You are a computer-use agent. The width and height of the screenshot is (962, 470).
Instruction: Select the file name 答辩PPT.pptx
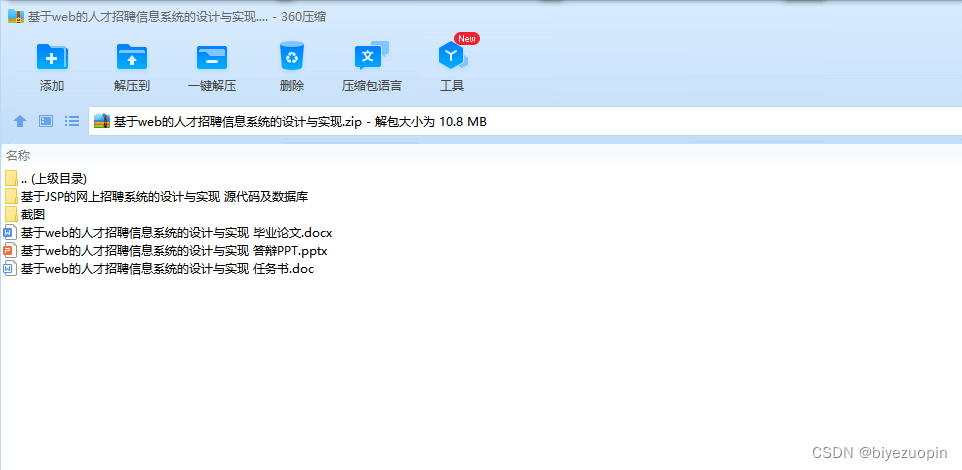click(174, 250)
